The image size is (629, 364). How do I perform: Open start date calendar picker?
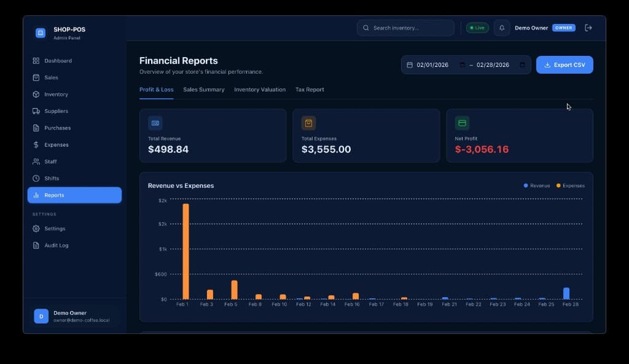tap(462, 65)
